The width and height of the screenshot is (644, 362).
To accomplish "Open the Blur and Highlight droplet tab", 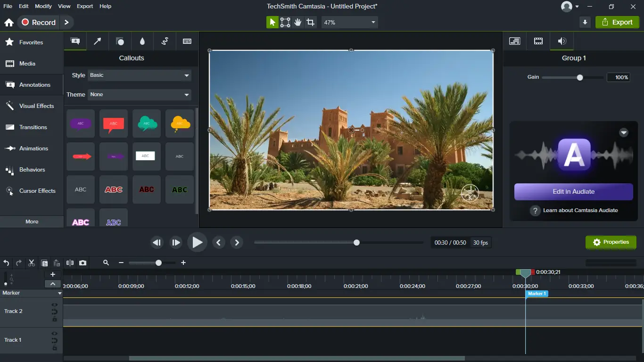I will (x=142, y=41).
